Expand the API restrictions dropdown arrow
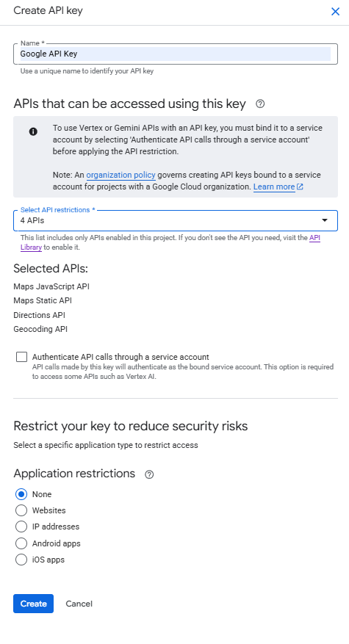This screenshot has width=349, height=644. 324,220
